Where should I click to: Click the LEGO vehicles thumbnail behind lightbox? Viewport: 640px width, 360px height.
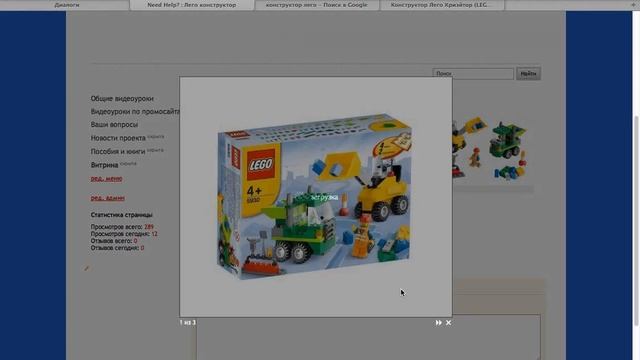[489, 150]
